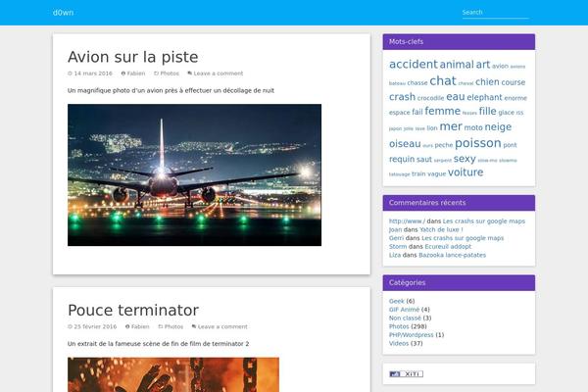Select the vague tag
This screenshot has height=392, width=588.
(x=437, y=174)
